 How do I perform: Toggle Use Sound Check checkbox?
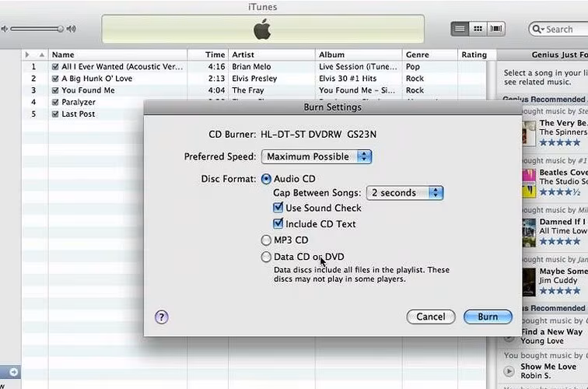[278, 208]
